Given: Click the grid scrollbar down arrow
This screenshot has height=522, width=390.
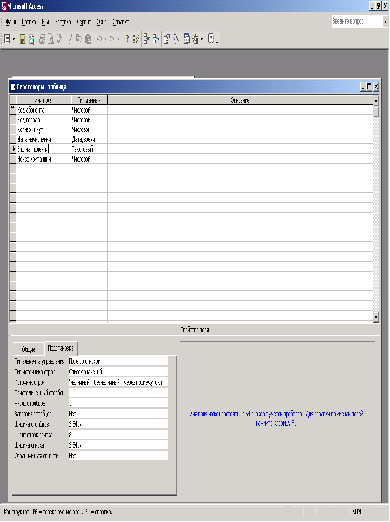Looking at the screenshot, I should pos(376,317).
